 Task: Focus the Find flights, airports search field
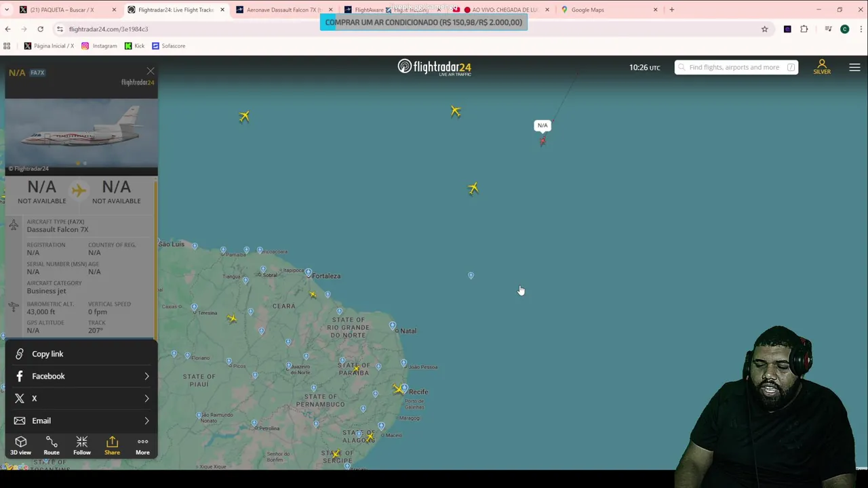click(736, 67)
